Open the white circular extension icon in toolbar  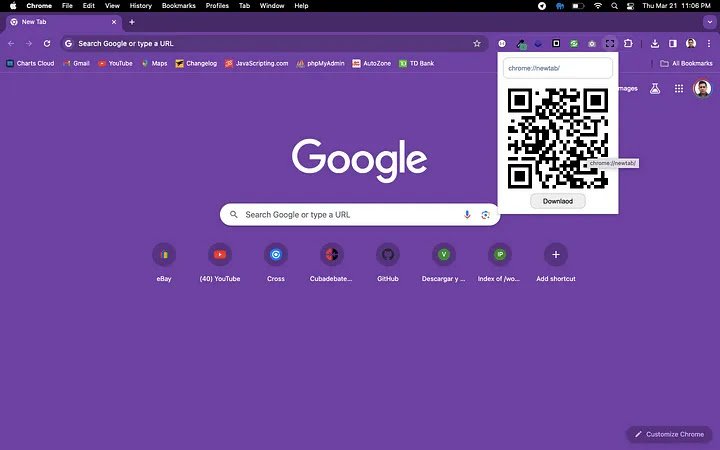pos(502,44)
